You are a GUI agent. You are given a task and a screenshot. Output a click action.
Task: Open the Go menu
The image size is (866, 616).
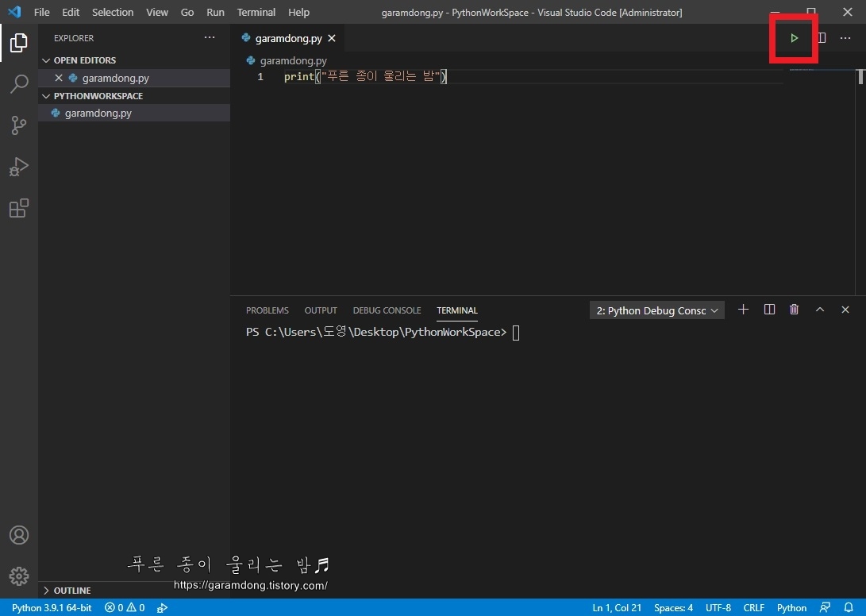point(187,12)
